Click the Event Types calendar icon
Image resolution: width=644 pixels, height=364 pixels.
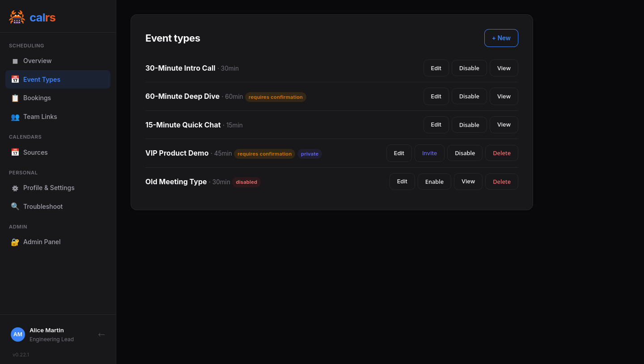pyautogui.click(x=15, y=79)
